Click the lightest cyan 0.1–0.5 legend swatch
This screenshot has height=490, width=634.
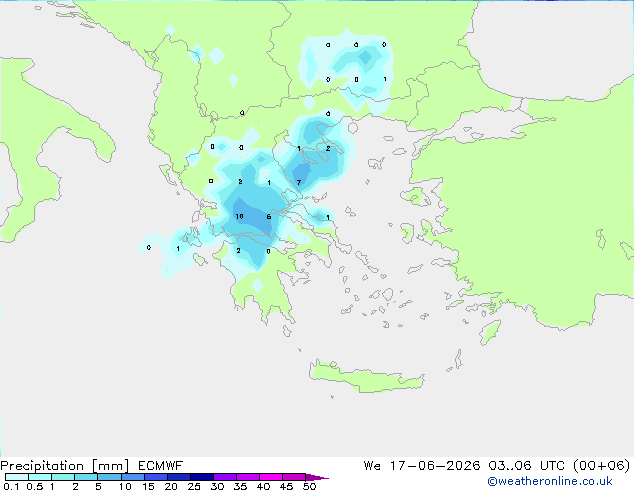click(x=17, y=477)
